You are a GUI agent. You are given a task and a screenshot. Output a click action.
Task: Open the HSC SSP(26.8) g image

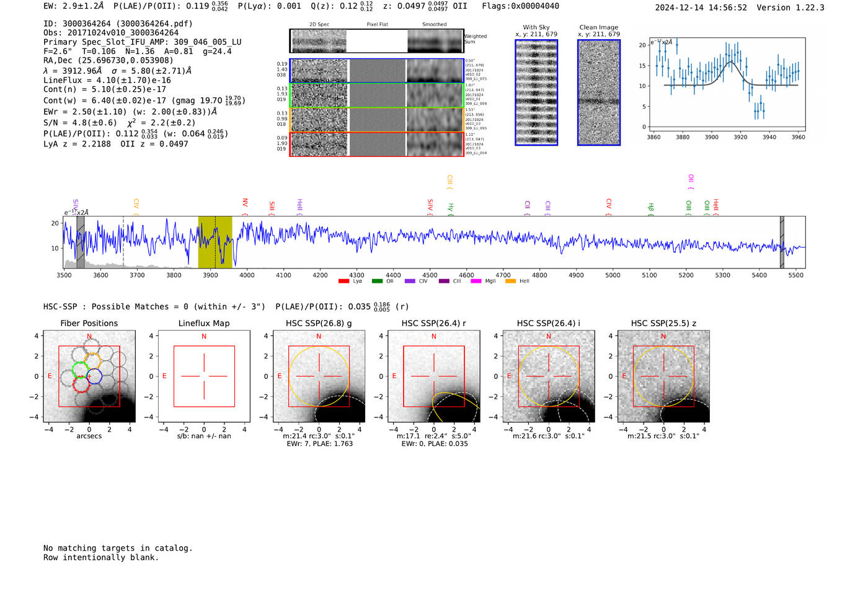pyautogui.click(x=319, y=376)
